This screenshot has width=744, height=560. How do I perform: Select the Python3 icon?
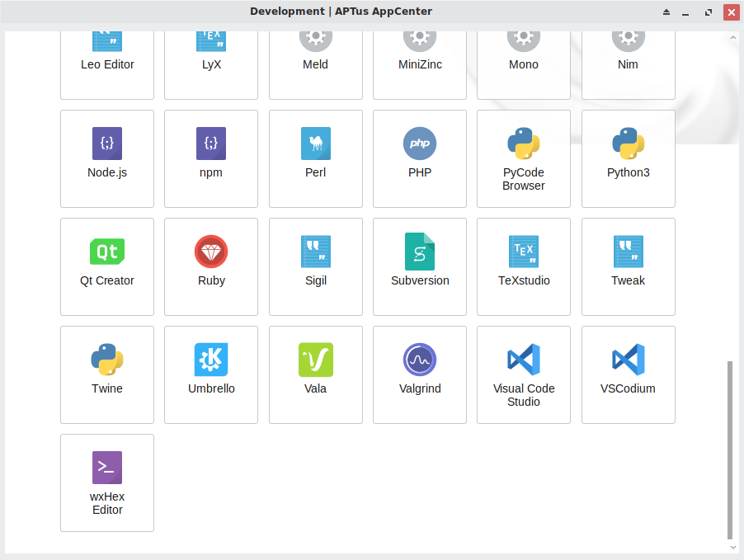click(x=629, y=144)
